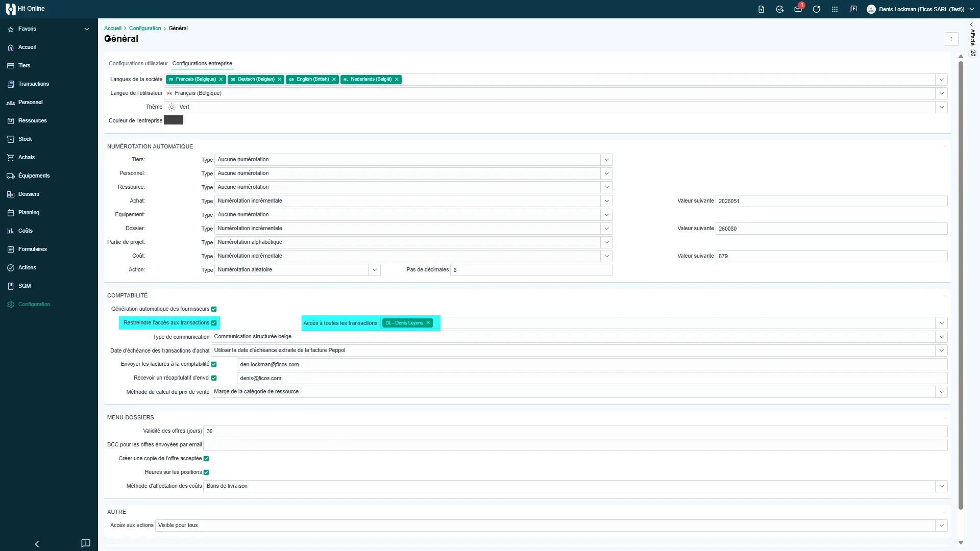980x551 pixels.
Task: Go to Accueil breadcrumb link
Action: [x=113, y=28]
